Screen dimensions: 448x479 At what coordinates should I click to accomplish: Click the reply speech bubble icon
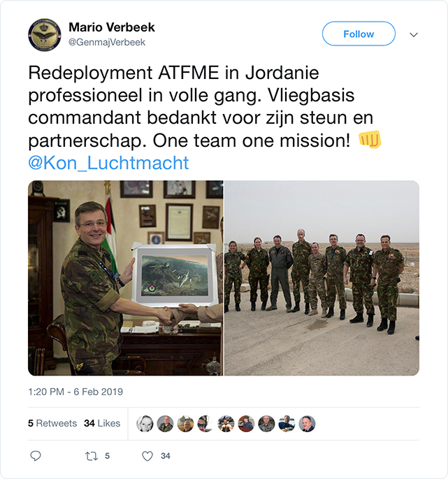pyautogui.click(x=36, y=456)
